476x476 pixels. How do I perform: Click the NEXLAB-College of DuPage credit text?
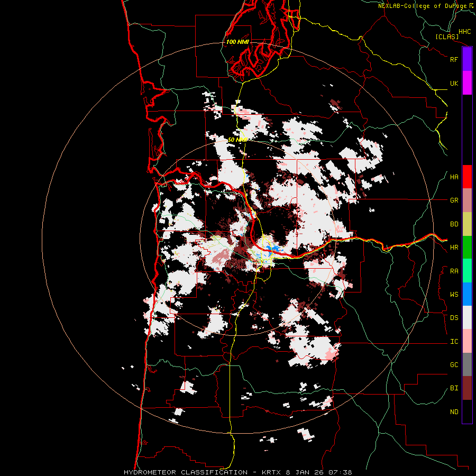[422, 6]
